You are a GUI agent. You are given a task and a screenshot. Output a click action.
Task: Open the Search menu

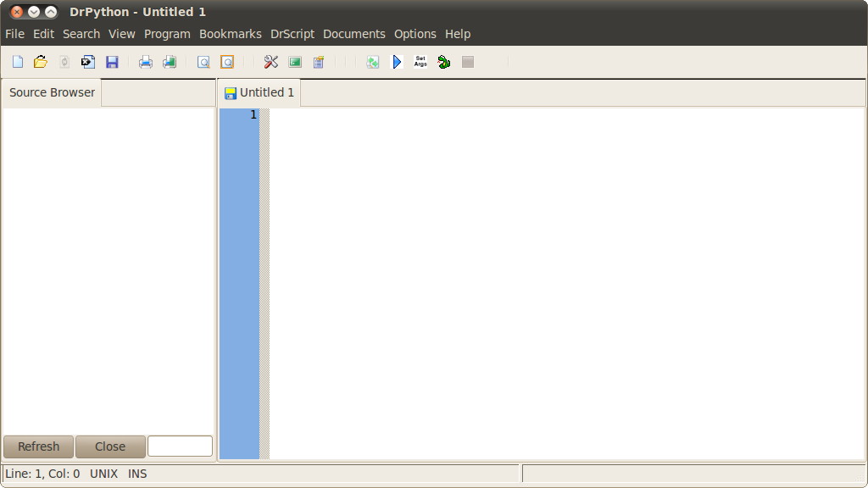point(81,34)
